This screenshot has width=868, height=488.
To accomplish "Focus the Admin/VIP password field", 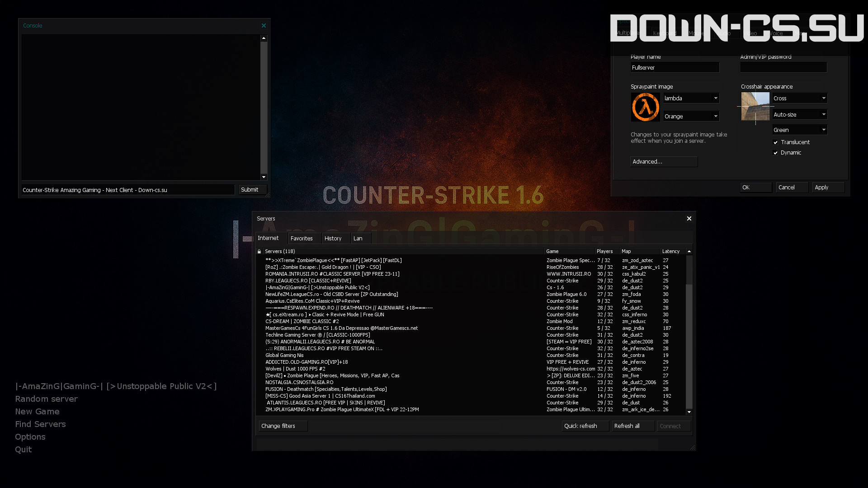I will click(x=783, y=68).
